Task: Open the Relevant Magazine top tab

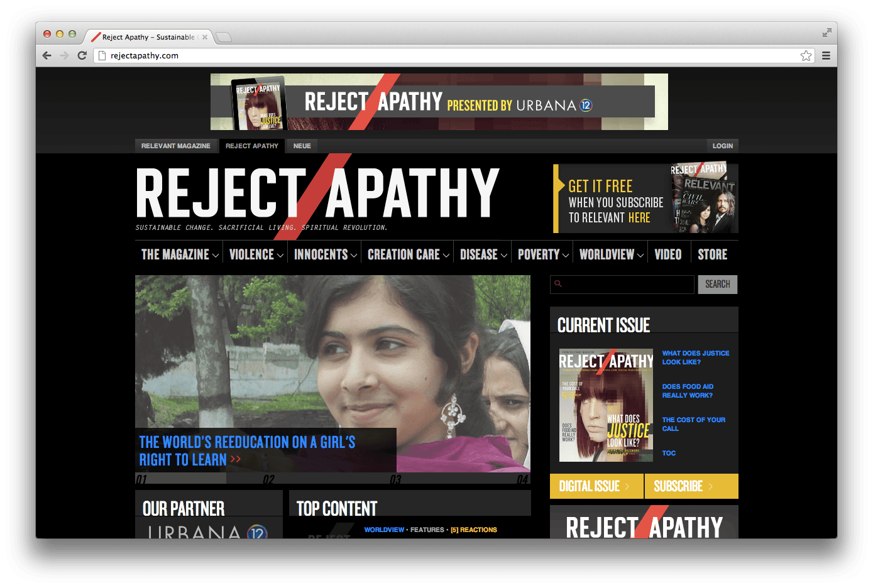Action: [176, 146]
